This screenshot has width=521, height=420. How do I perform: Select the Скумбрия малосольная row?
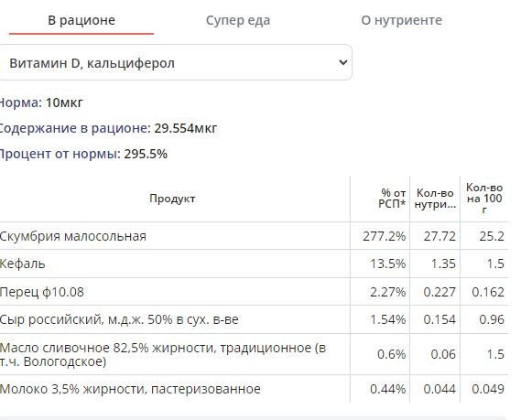point(254,236)
